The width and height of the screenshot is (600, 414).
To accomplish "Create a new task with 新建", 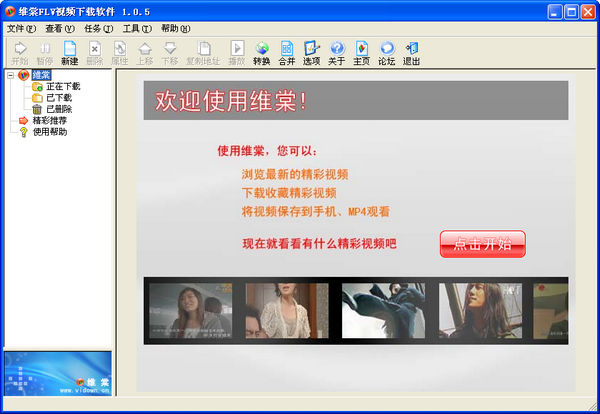I will (70, 53).
